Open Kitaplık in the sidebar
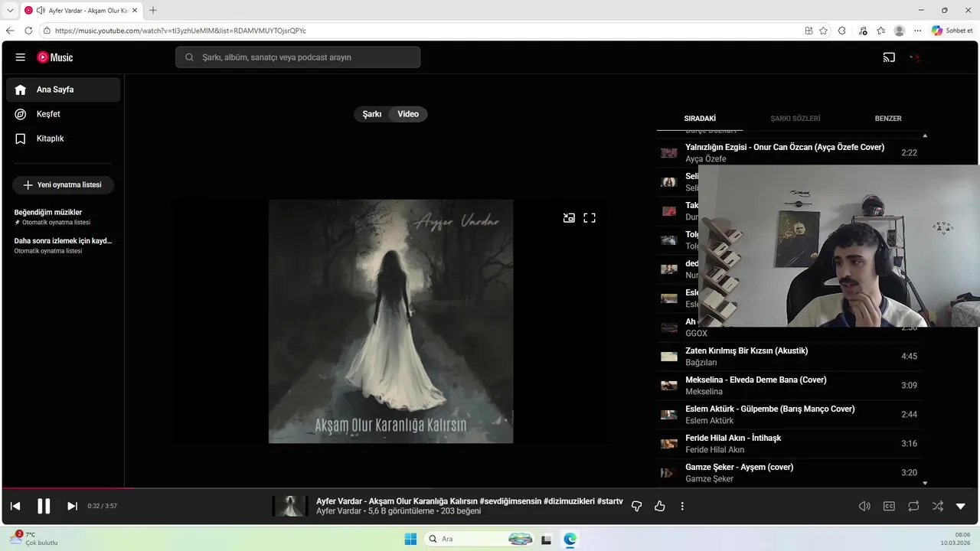This screenshot has height=551, width=980. (64, 139)
